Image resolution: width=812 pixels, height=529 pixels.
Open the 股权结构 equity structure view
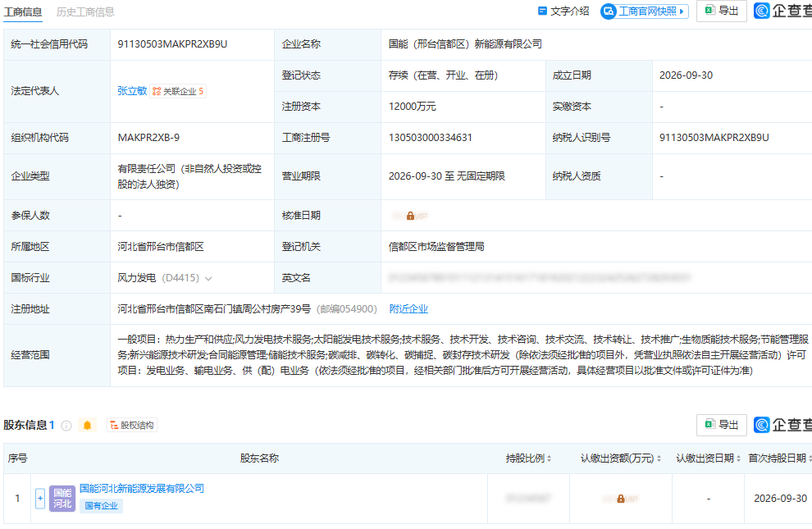click(x=131, y=426)
